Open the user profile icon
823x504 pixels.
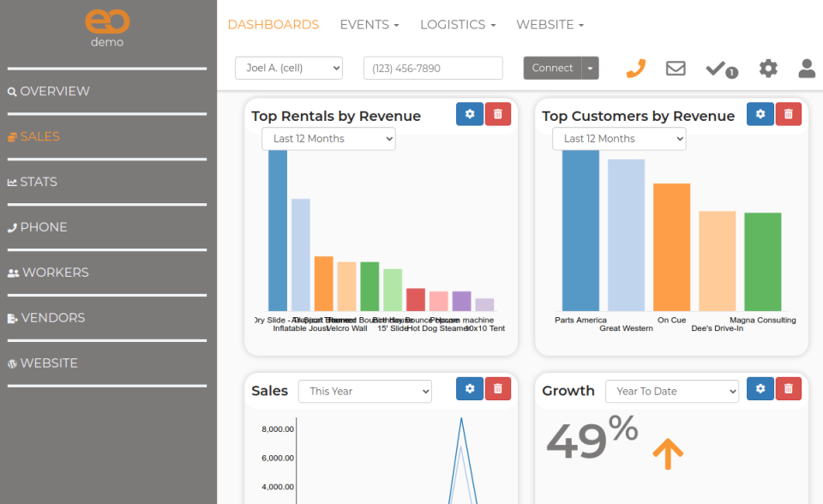807,68
